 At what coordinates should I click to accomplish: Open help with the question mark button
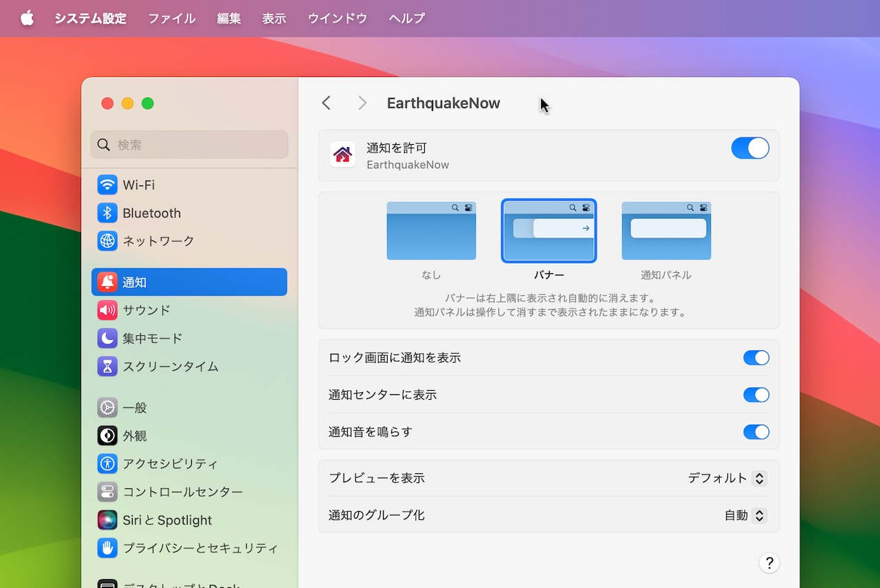click(x=769, y=563)
